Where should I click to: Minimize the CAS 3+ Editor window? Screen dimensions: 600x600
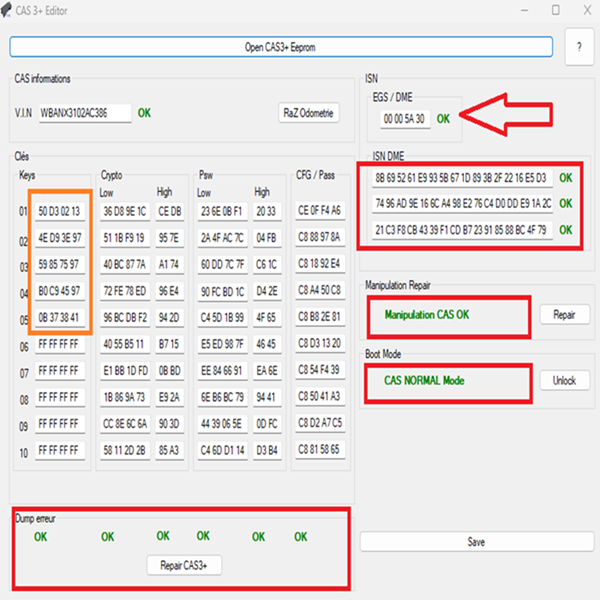click(x=525, y=10)
